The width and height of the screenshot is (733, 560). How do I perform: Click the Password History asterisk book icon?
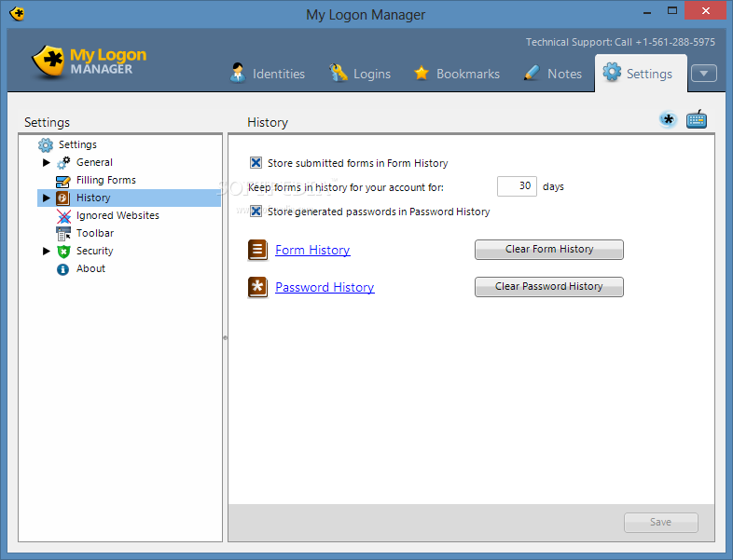[257, 287]
